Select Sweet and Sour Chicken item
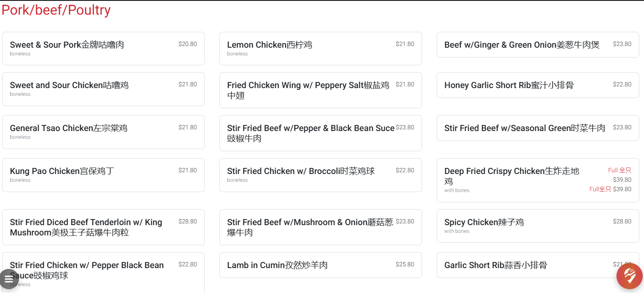Viewport: 644px width, 293px height. pyautogui.click(x=103, y=89)
